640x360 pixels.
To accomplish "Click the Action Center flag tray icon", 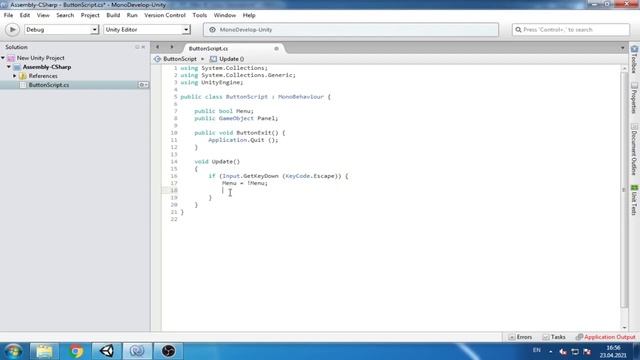I will [587, 351].
